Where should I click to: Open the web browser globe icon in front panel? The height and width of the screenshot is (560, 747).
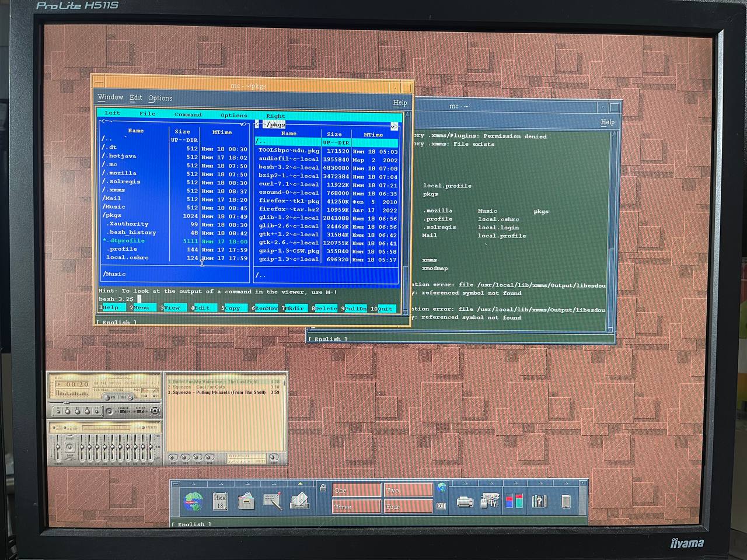194,502
